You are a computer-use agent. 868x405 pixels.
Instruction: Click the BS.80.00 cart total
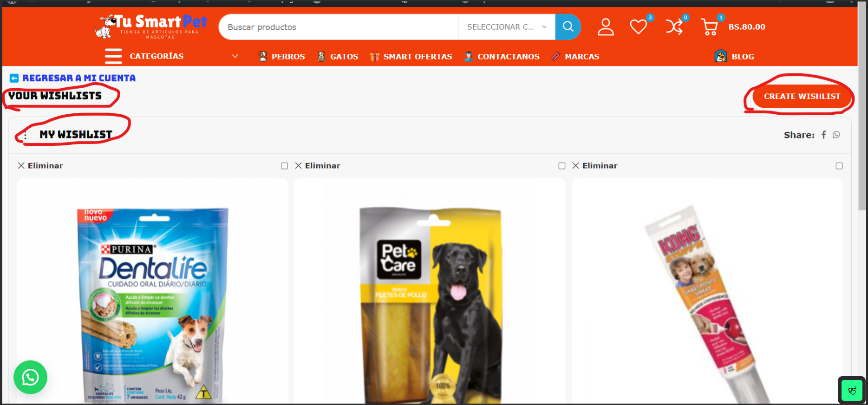(x=747, y=27)
